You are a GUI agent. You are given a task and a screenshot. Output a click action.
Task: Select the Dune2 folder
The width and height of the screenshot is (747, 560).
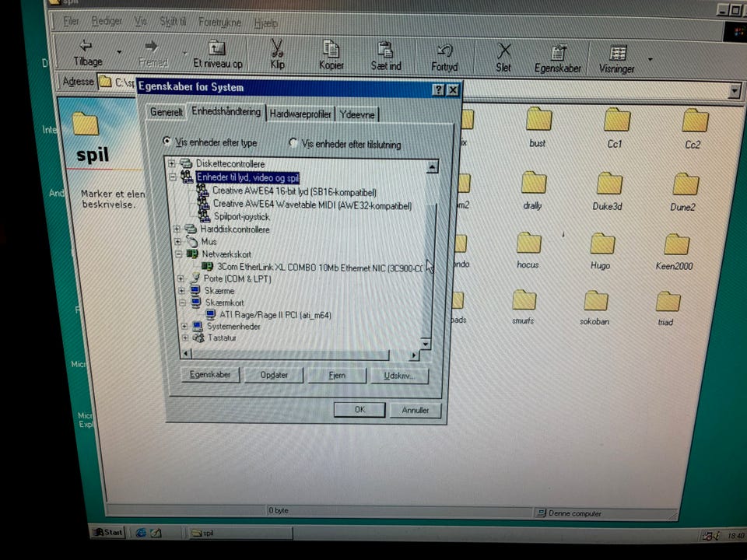(684, 192)
